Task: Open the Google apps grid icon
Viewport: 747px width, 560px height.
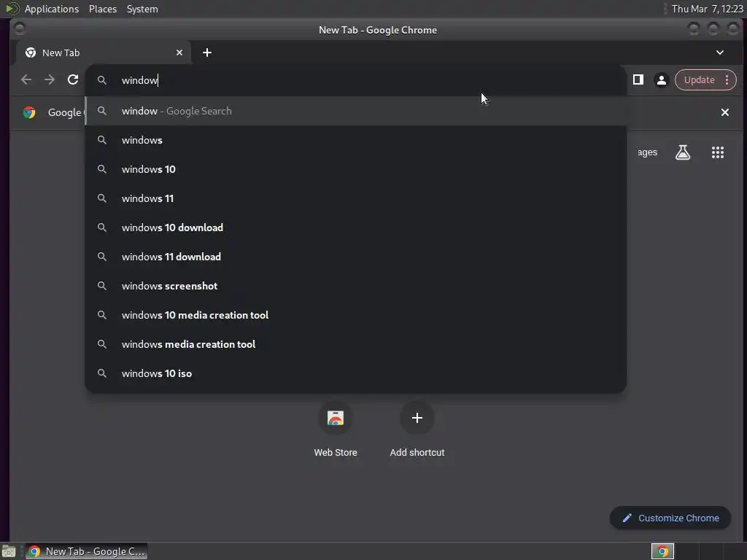Action: 718,152
